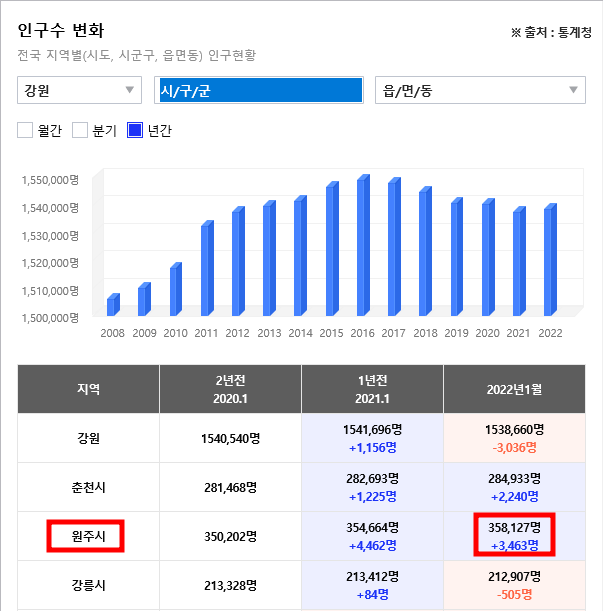Screen dimensions: 603x611
Task: Select the 2년전 2020.1 column header
Action: (x=230, y=389)
